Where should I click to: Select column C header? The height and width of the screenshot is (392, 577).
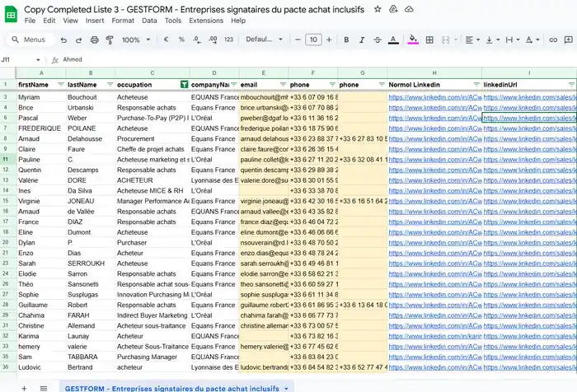152,72
